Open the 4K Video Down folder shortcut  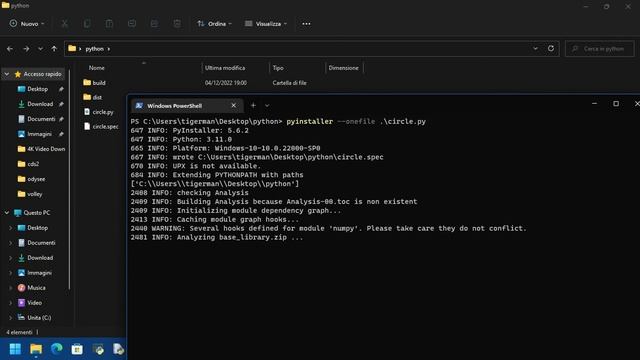point(42,149)
